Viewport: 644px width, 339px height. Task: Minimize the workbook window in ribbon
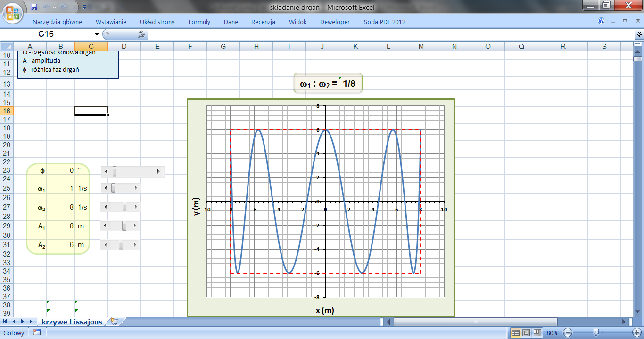613,22
